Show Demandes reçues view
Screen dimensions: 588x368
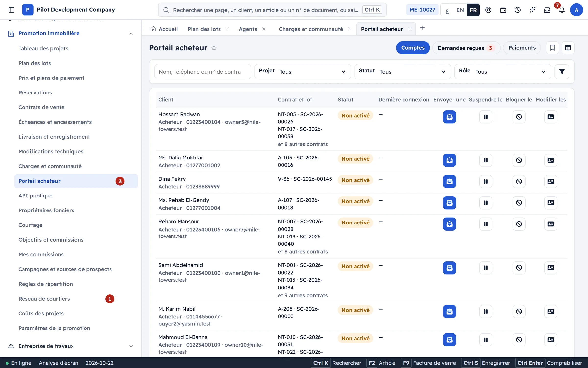click(466, 48)
